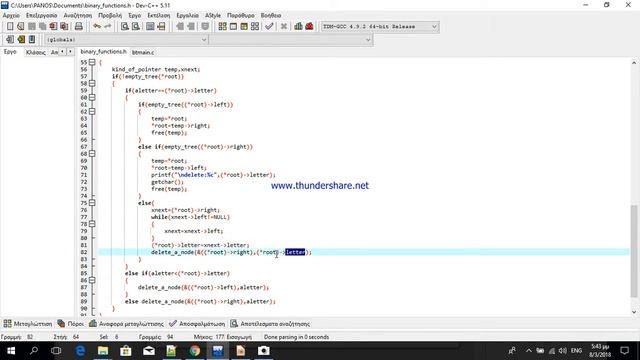Switch to Κλάσεις sidebar tab

[x=36, y=52]
